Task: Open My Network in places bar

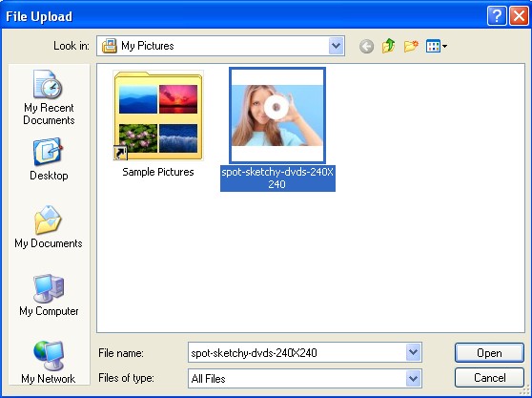Action: (x=49, y=362)
